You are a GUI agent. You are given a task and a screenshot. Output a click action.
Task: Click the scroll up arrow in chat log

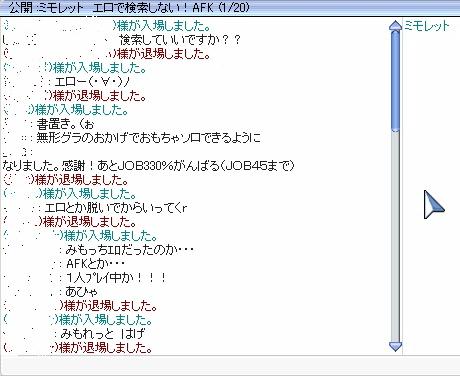tap(395, 25)
